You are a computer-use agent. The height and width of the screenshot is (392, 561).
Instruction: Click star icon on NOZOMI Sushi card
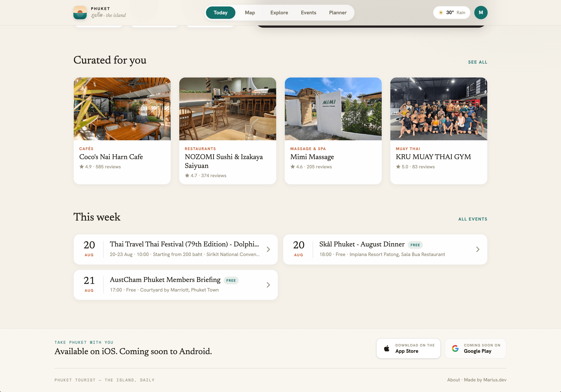[x=187, y=175]
